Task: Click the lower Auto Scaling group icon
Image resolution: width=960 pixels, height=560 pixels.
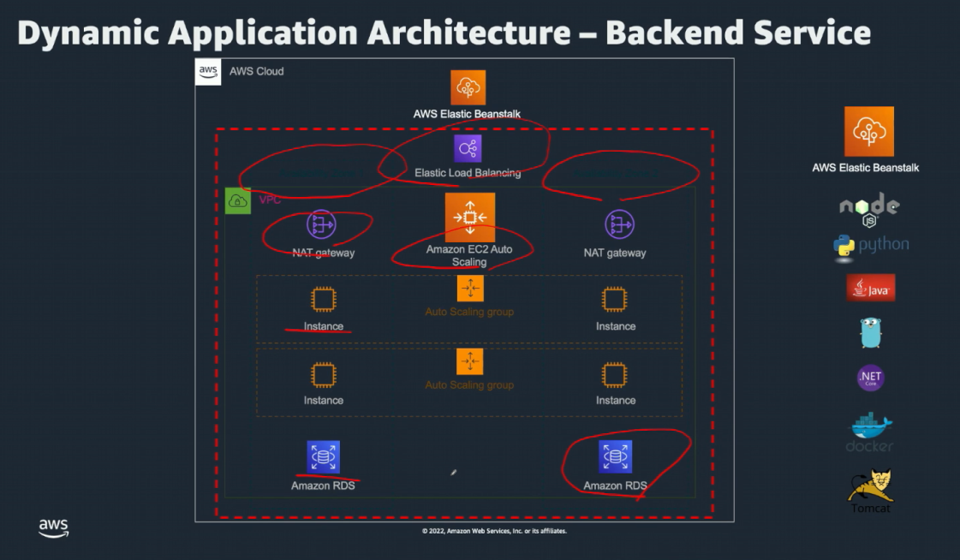Action: (x=469, y=361)
